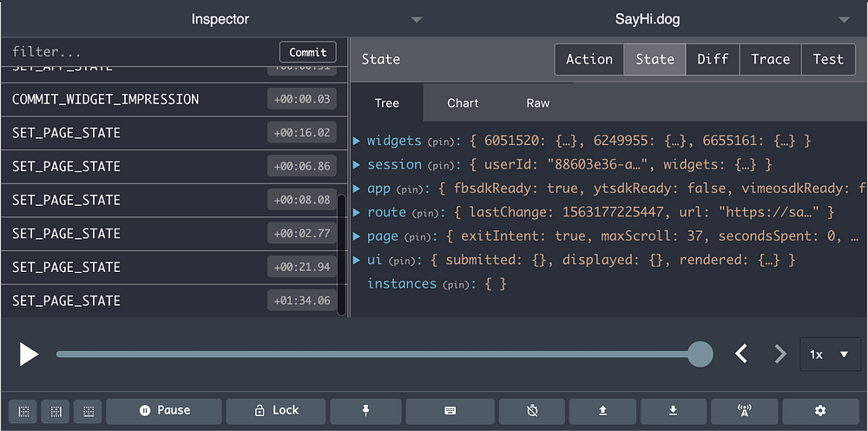Click the remote broadcast antenna icon

[744, 411]
